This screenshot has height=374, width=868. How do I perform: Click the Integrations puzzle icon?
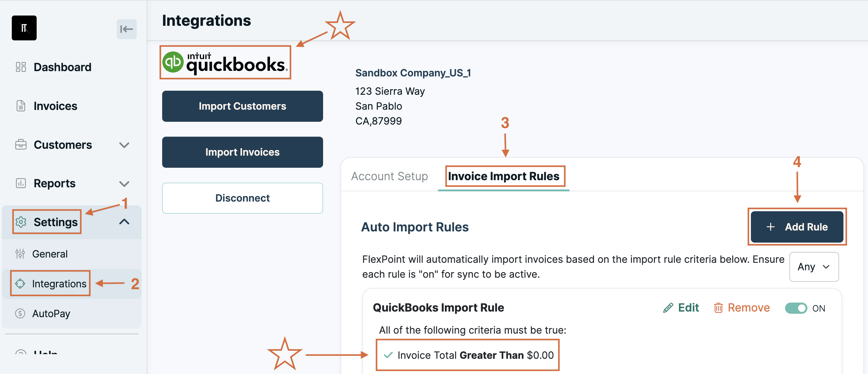[21, 283]
